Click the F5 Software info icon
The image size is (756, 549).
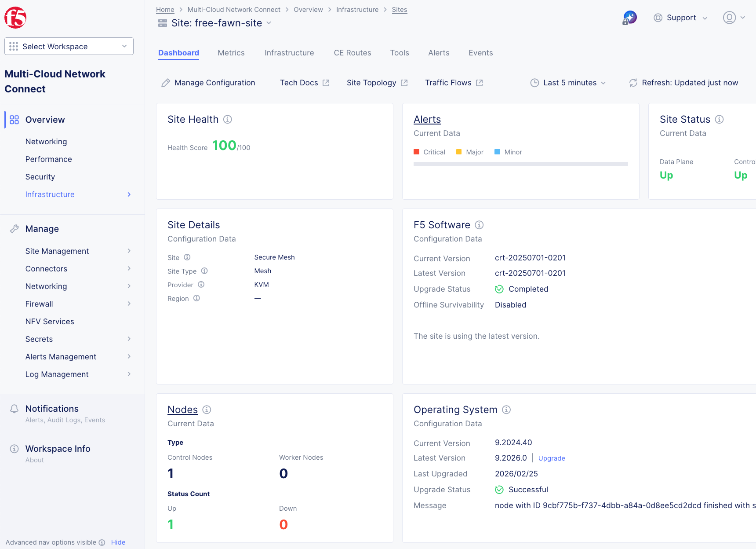[x=480, y=225]
